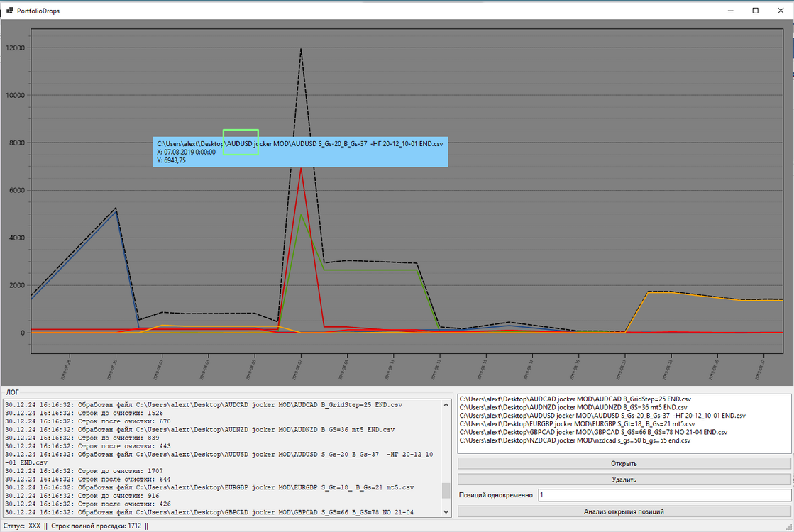Click the Удалить button
Screen dimensions: 794x532
[624, 480]
